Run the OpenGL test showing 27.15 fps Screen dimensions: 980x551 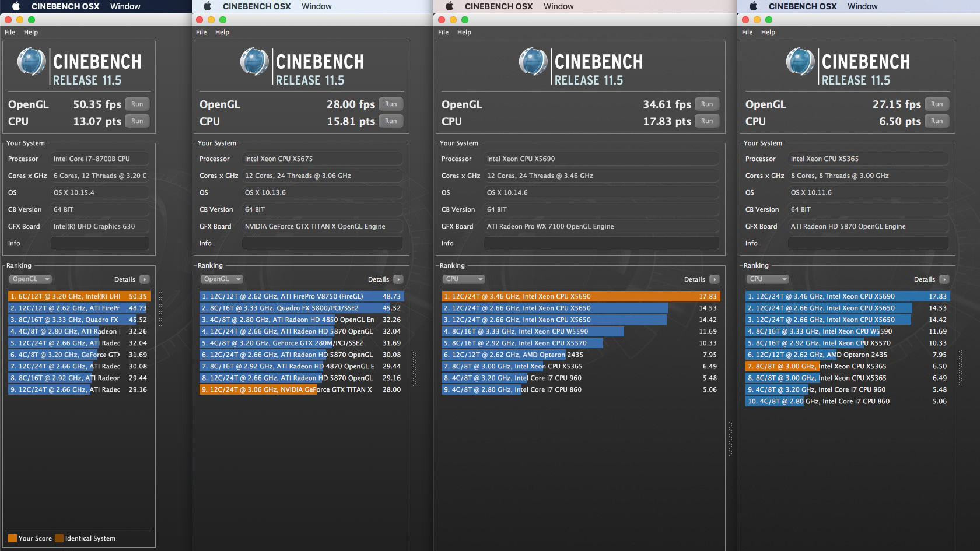[937, 104]
